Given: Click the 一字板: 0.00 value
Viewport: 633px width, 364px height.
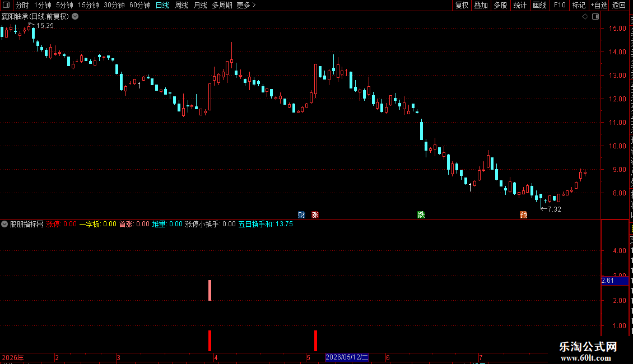Looking at the screenshot, I should click(x=97, y=224).
